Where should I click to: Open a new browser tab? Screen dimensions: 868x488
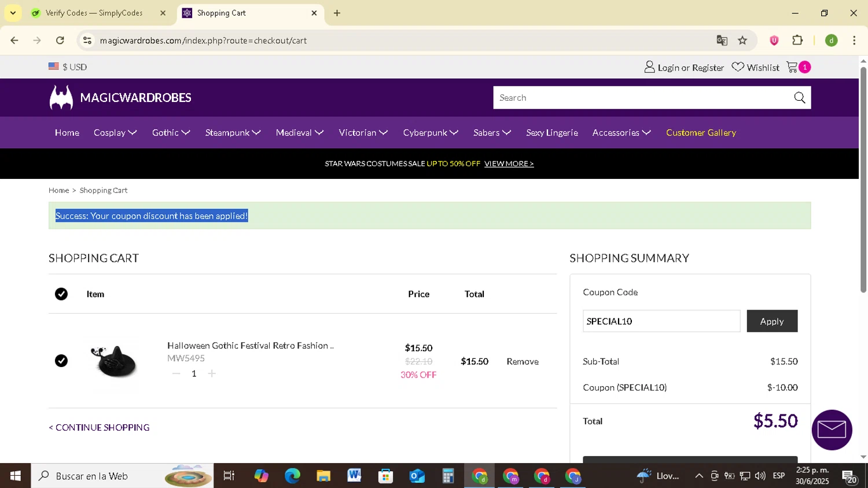[x=337, y=13]
